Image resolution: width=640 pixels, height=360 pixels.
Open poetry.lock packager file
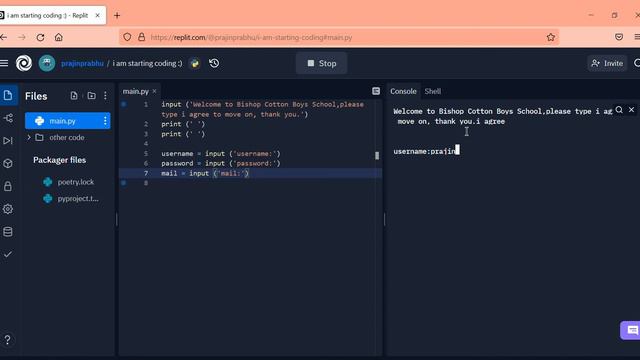pos(76,182)
